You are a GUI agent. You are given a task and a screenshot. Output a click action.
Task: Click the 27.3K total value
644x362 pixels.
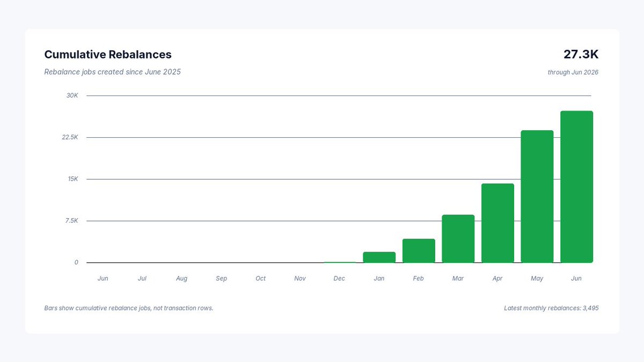(x=581, y=55)
